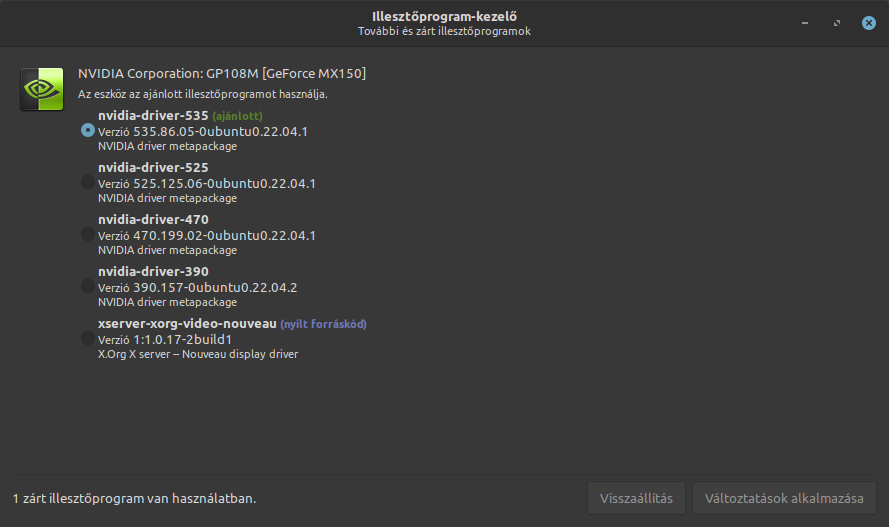Minimize the Illesztőprogram-kezelő window
This screenshot has height=527, width=889.
coord(805,23)
